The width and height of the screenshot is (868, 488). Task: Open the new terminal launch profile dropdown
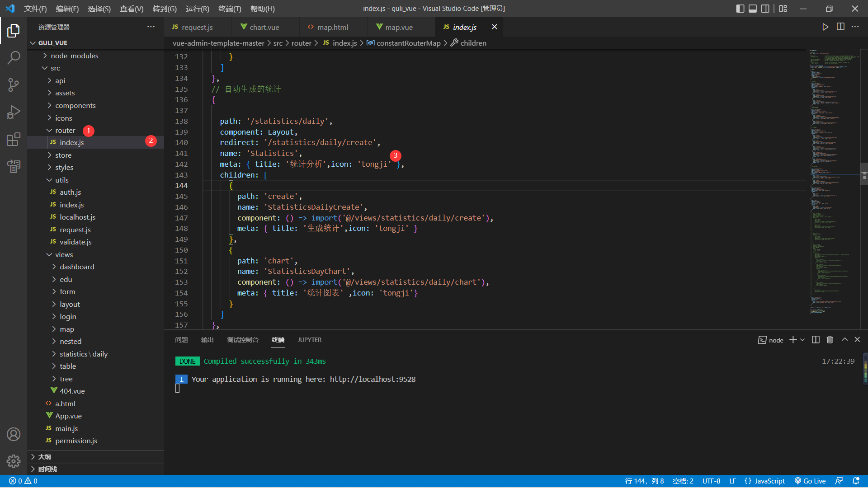[802, 340]
